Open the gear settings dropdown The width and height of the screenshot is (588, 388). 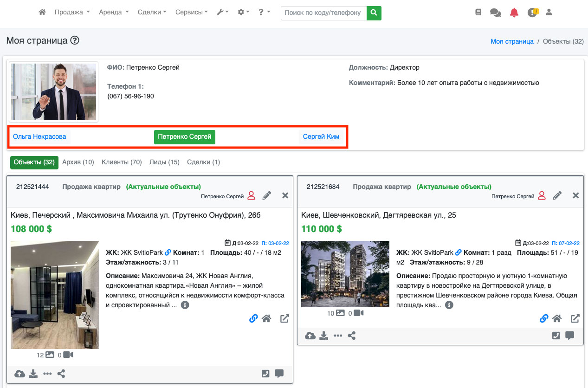coord(243,13)
